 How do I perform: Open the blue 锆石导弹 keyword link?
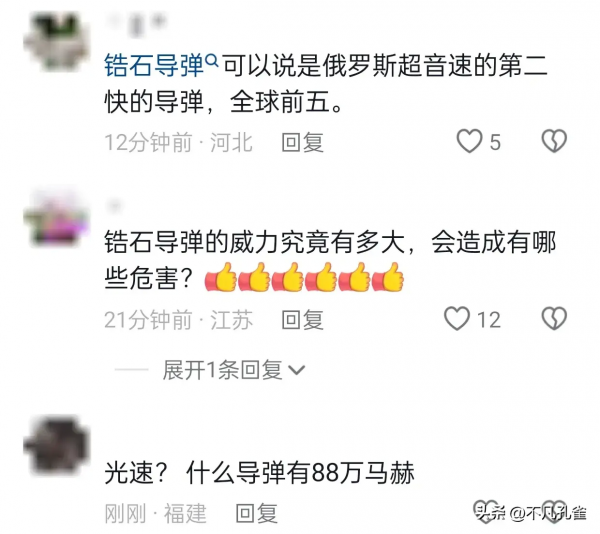pos(154,66)
